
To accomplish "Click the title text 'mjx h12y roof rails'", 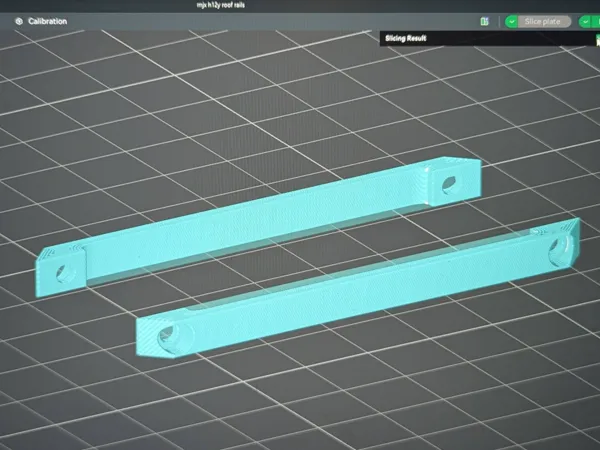I will point(220,5).
